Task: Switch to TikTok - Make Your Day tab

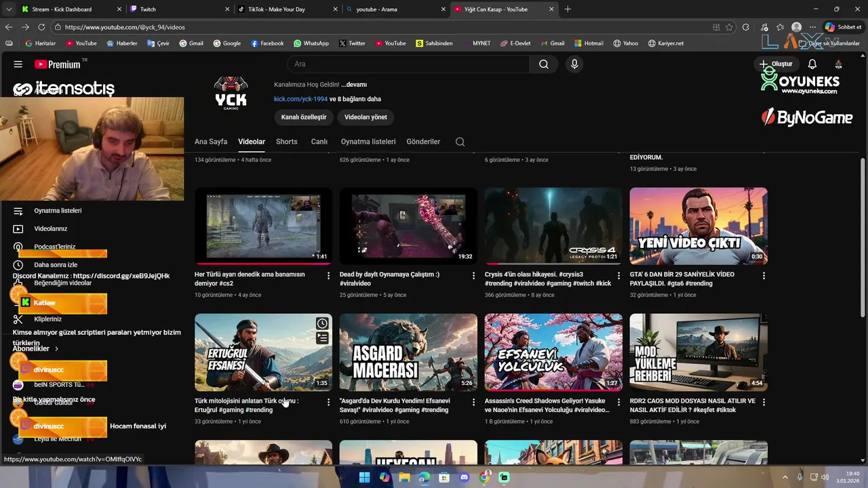Action: (x=286, y=9)
